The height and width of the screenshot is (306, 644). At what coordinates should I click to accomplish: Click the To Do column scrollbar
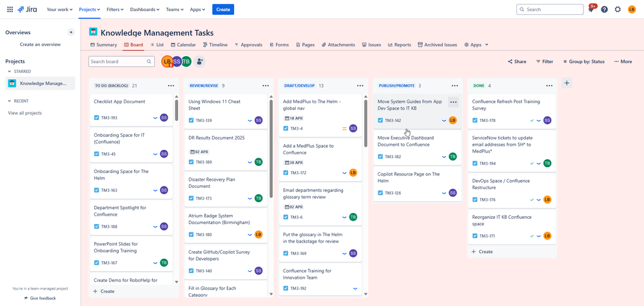(x=177, y=110)
